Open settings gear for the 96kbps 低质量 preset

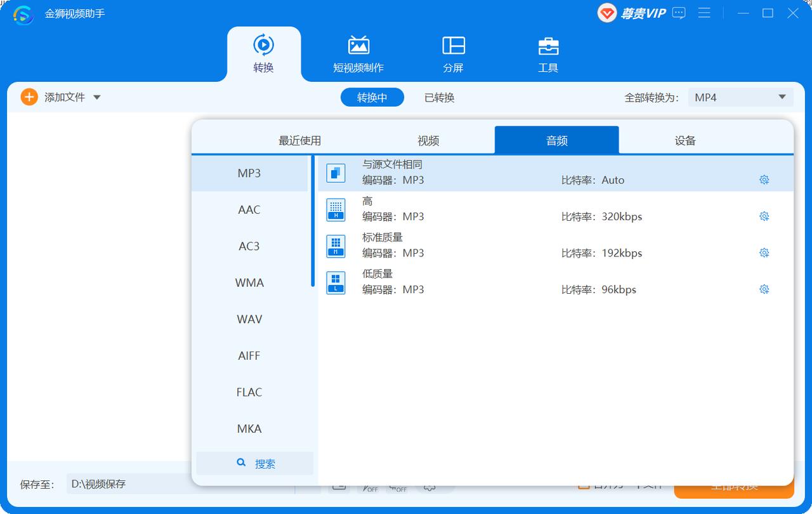(x=764, y=289)
